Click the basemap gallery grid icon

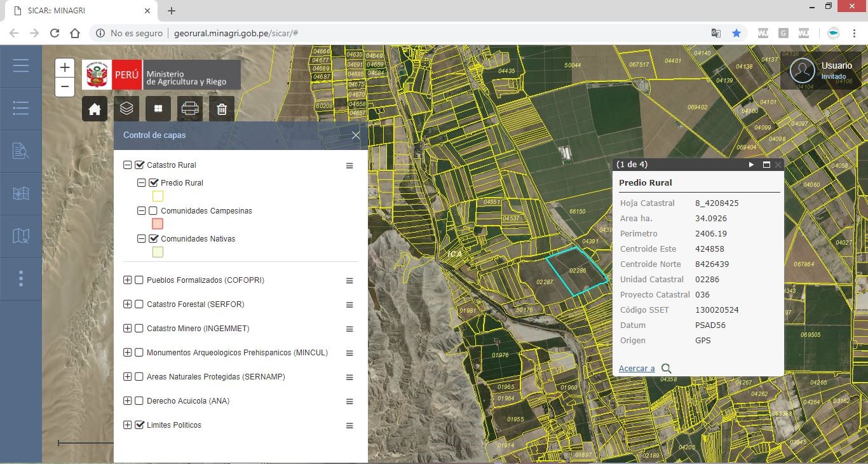[x=158, y=109]
